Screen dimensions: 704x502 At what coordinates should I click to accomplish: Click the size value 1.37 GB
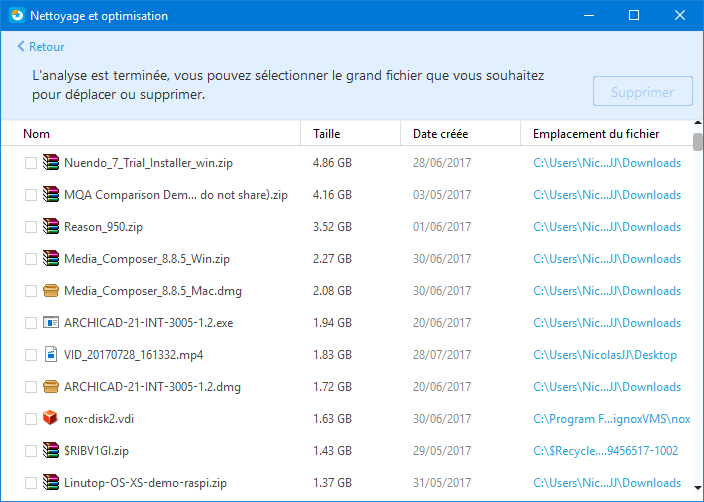click(332, 483)
